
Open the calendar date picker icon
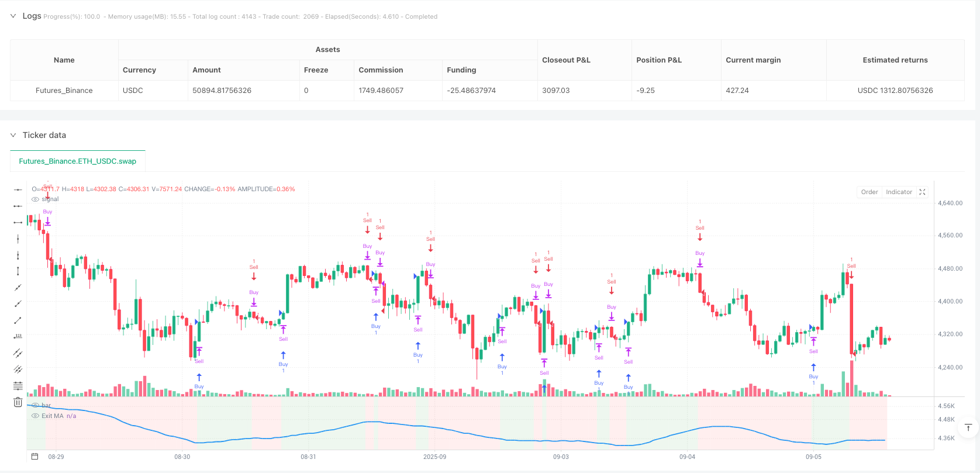[35, 457]
